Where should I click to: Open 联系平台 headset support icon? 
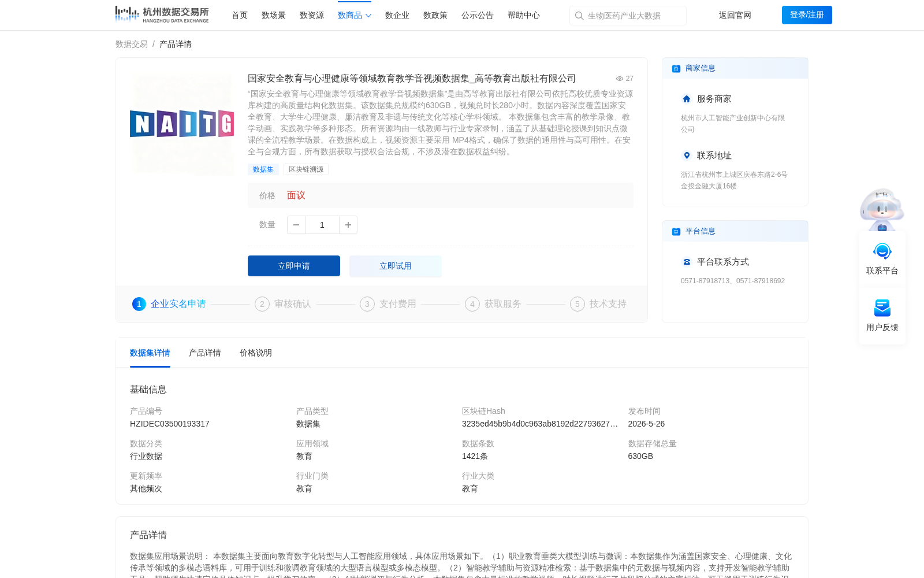882,251
